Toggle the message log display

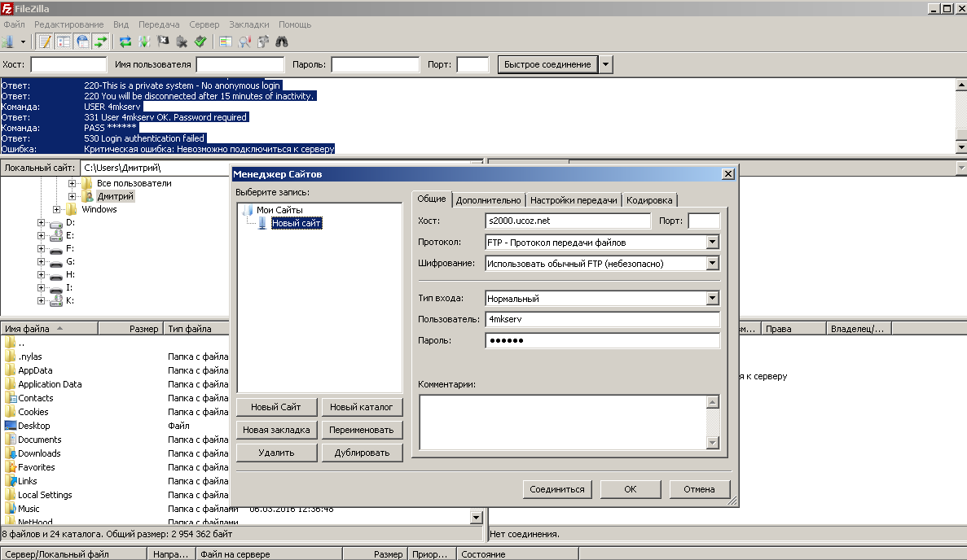(45, 42)
